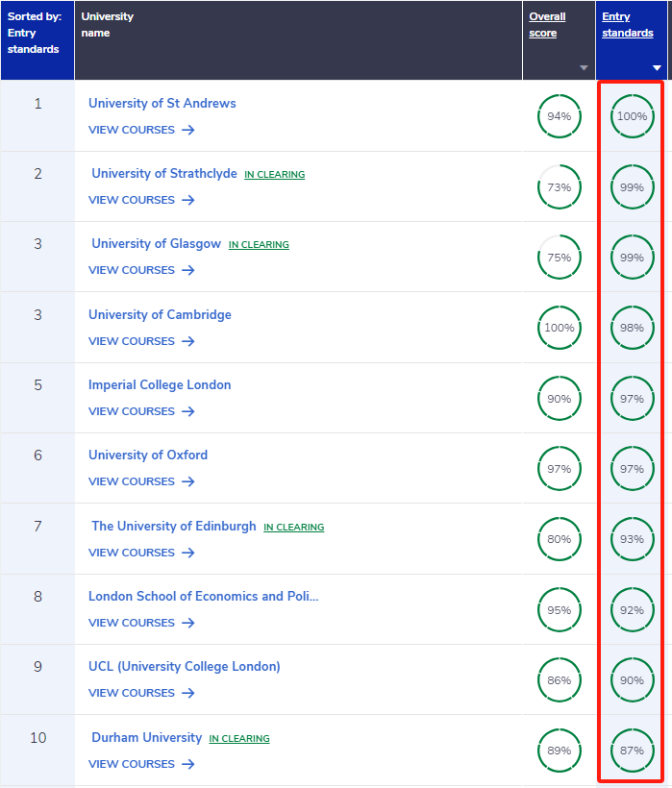The image size is (672, 788).
Task: View courses for University of Edinburgh
Action: click(x=141, y=553)
